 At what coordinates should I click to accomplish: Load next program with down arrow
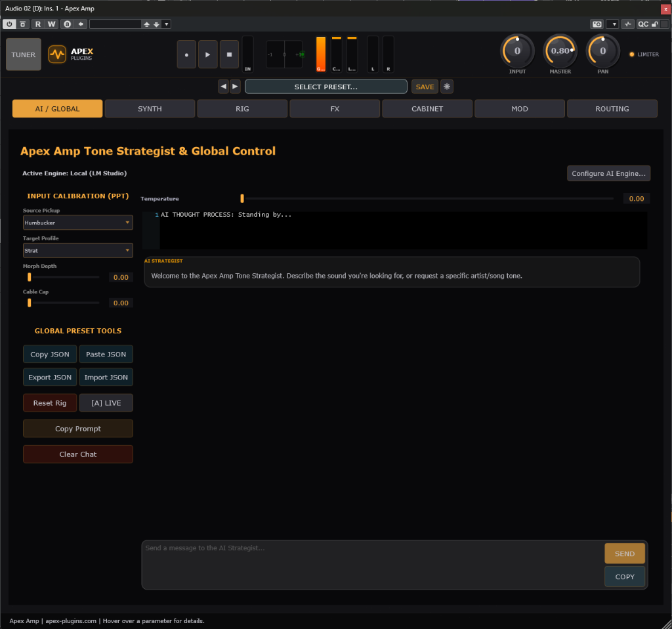(156, 24)
